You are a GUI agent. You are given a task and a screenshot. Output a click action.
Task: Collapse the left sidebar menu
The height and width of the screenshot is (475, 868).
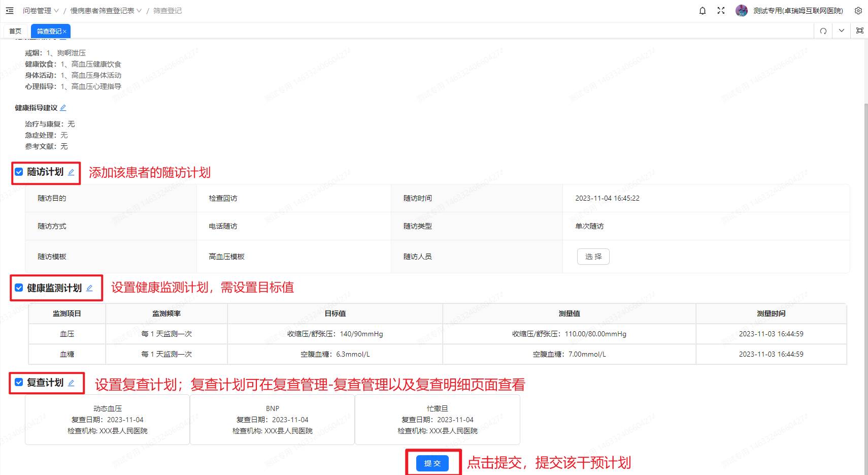pyautogui.click(x=9, y=10)
